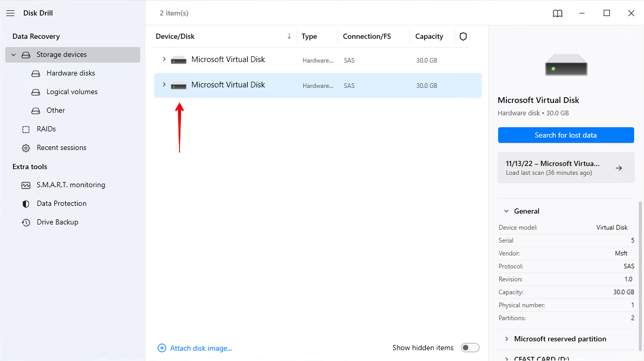Click the Drive Backup clock icon

click(x=26, y=222)
